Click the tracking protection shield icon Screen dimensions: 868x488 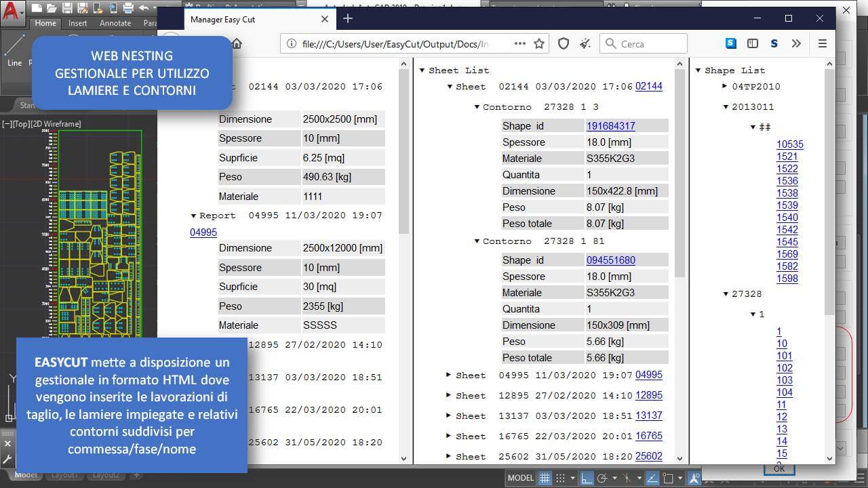coord(564,43)
